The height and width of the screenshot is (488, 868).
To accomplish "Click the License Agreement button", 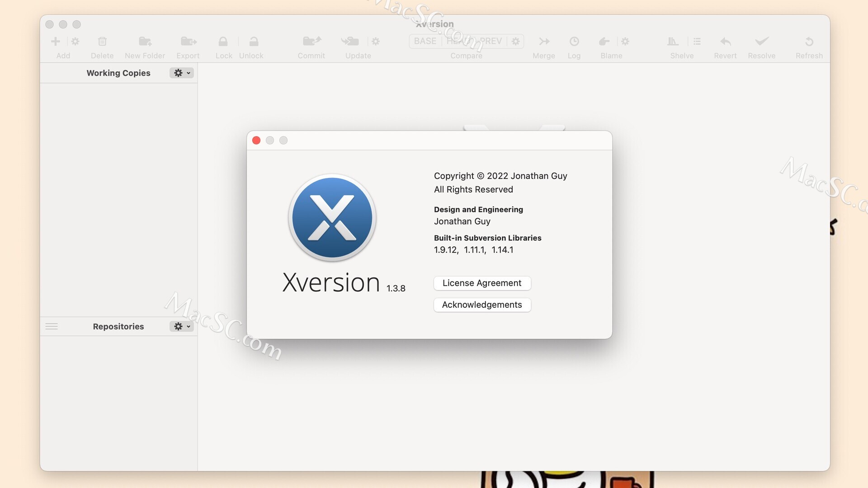I will 482,283.
